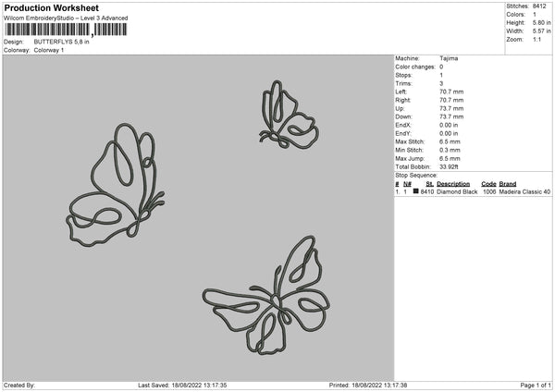Click the St. column header

pyautogui.click(x=430, y=184)
